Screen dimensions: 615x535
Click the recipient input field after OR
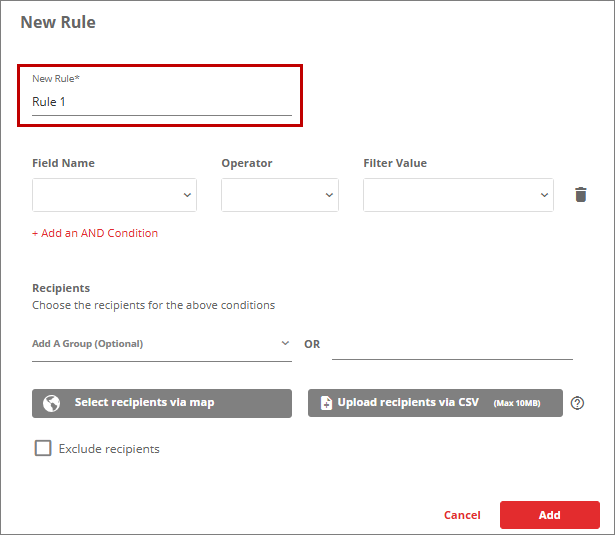pos(452,347)
